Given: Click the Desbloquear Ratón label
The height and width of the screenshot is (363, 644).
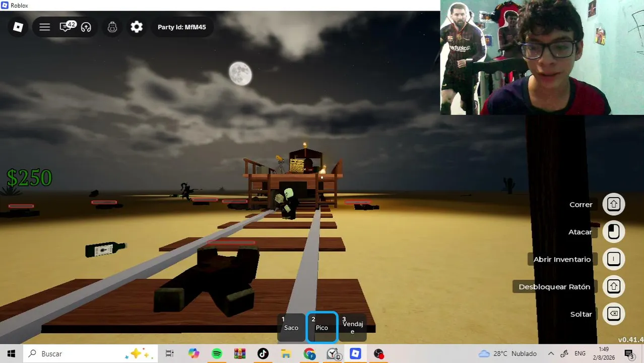Looking at the screenshot, I should click(554, 287).
